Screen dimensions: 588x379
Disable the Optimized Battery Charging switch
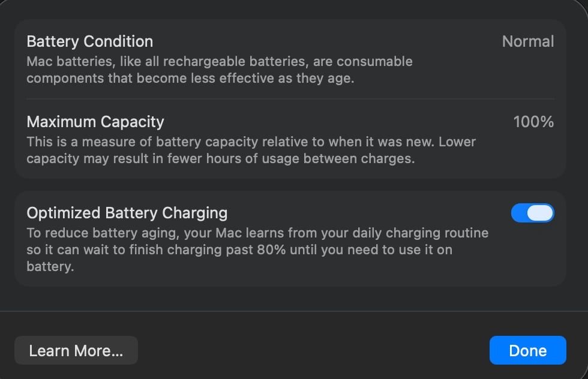tap(532, 213)
